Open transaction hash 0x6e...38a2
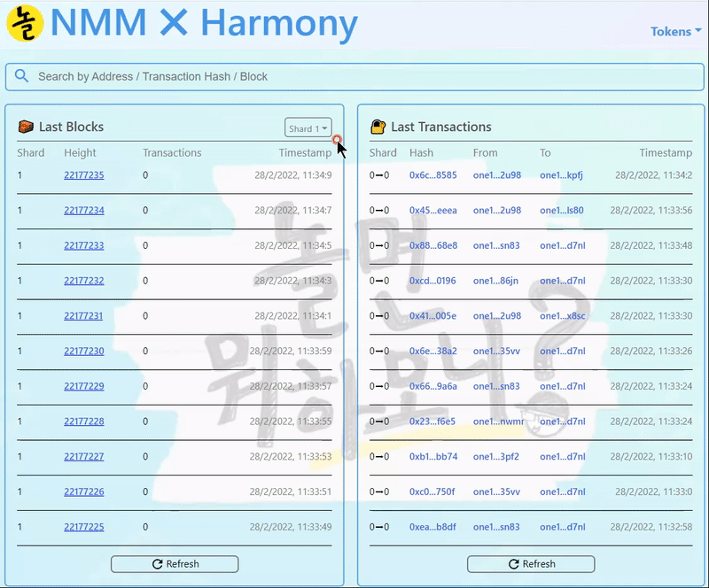Image resolution: width=709 pixels, height=588 pixels. pos(432,352)
